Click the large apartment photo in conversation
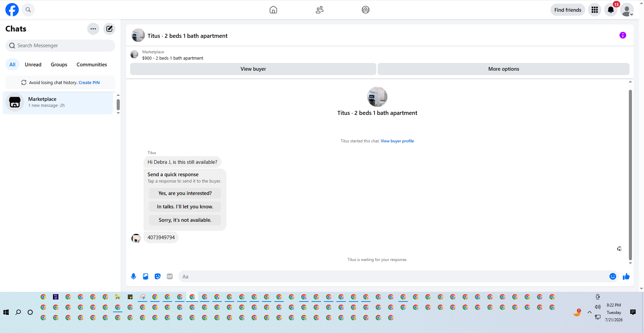Image resolution: width=644 pixels, height=333 pixels. coord(377,97)
